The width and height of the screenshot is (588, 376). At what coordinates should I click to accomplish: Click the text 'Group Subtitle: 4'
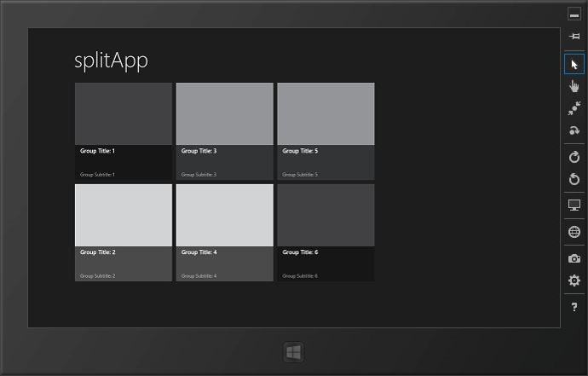click(199, 275)
